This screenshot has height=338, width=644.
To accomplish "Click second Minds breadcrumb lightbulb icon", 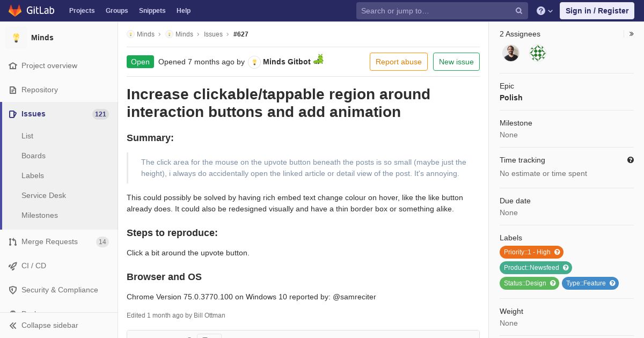I will tap(169, 34).
